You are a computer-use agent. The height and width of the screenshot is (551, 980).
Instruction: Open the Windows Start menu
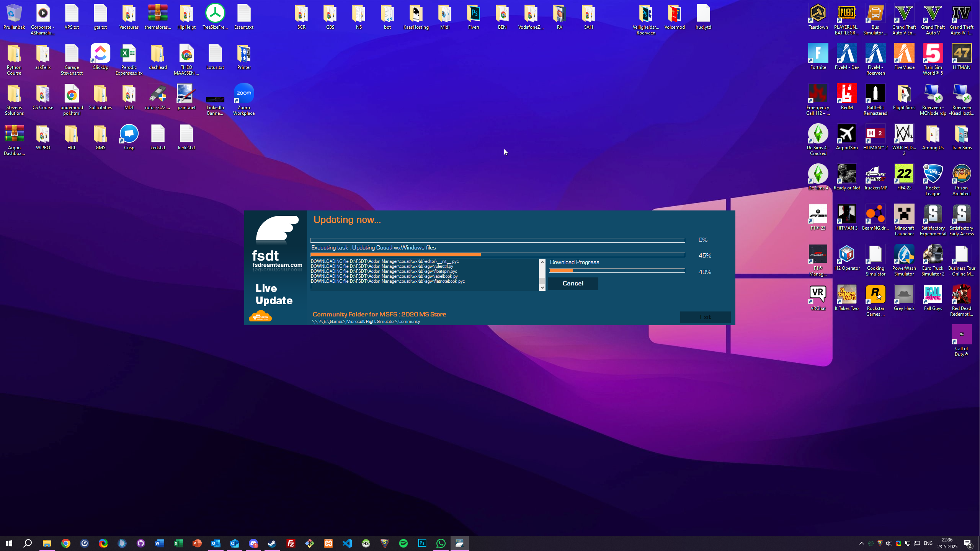(x=9, y=543)
